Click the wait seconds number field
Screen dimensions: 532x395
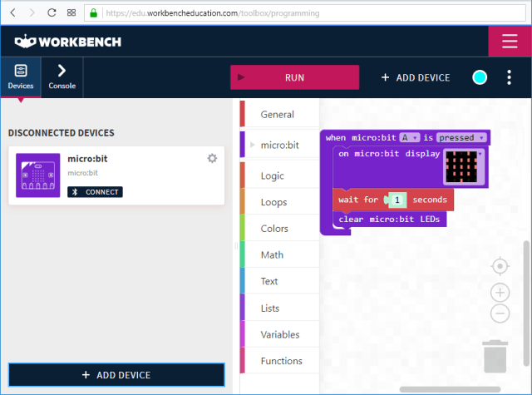398,200
